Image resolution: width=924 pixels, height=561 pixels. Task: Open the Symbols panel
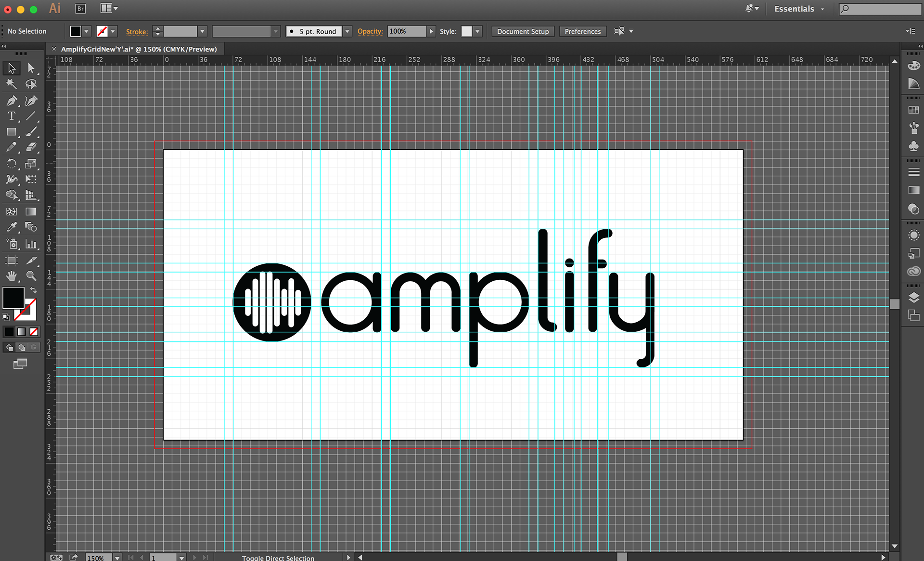click(913, 146)
